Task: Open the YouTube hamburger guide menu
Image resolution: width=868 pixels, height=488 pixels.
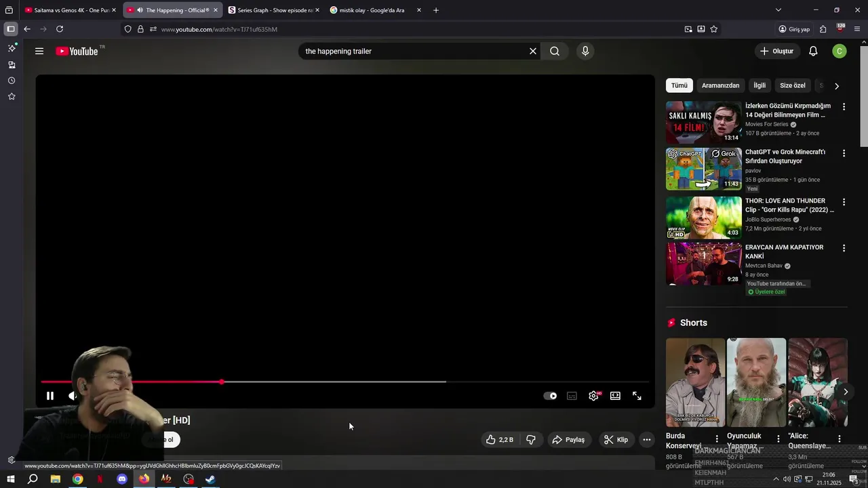Action: coord(39,51)
